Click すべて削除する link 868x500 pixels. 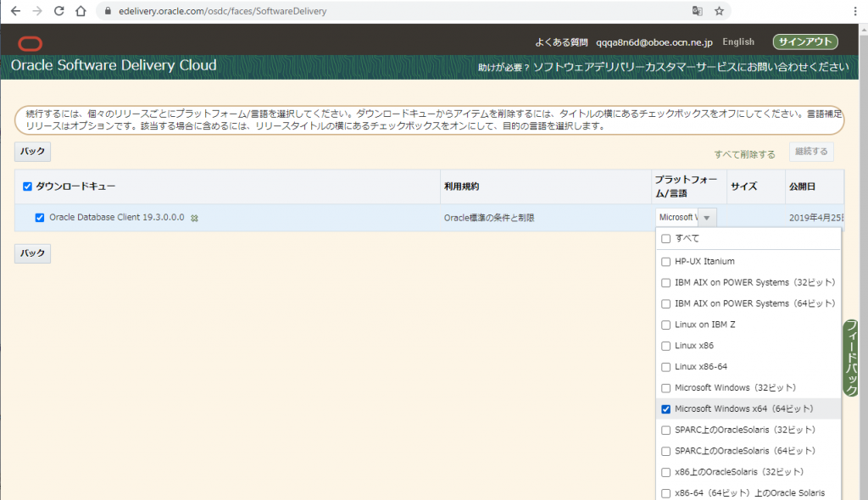744,154
